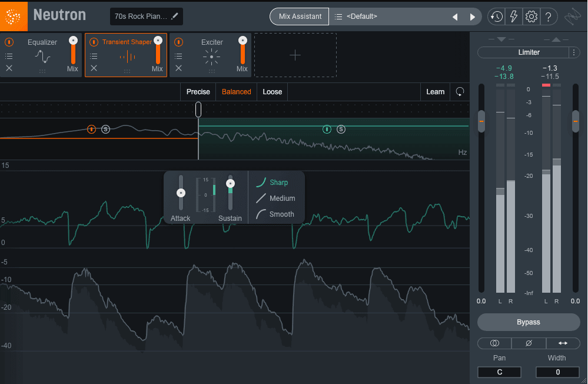Click the crossover band handle
The image size is (588, 384).
click(198, 110)
